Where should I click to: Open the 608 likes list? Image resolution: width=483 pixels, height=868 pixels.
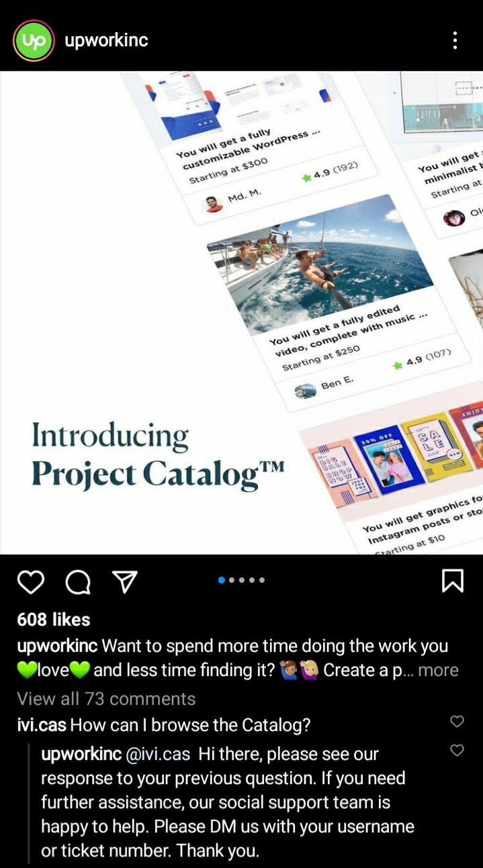tap(54, 620)
